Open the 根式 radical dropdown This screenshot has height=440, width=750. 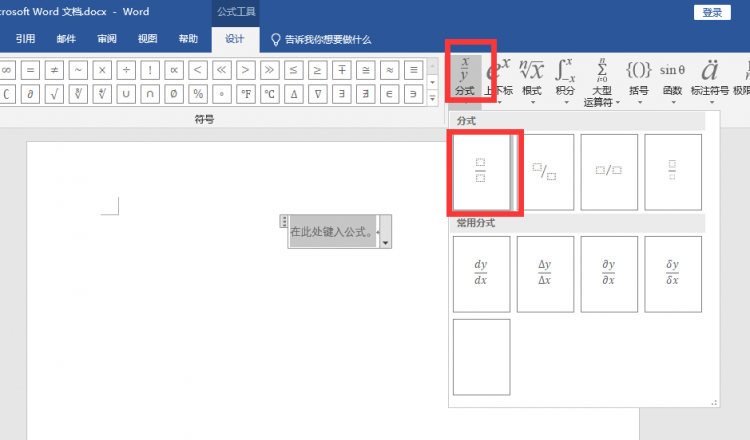[x=532, y=79]
